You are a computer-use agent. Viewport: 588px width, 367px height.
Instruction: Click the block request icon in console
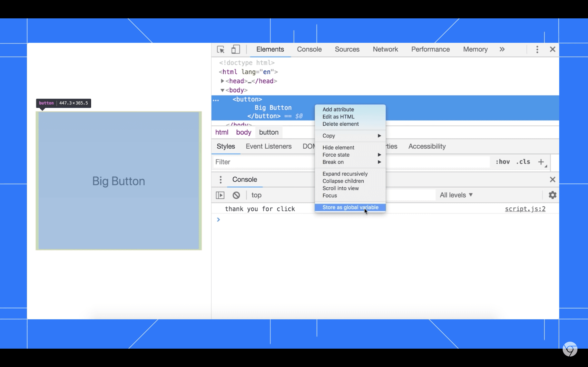coord(236,195)
